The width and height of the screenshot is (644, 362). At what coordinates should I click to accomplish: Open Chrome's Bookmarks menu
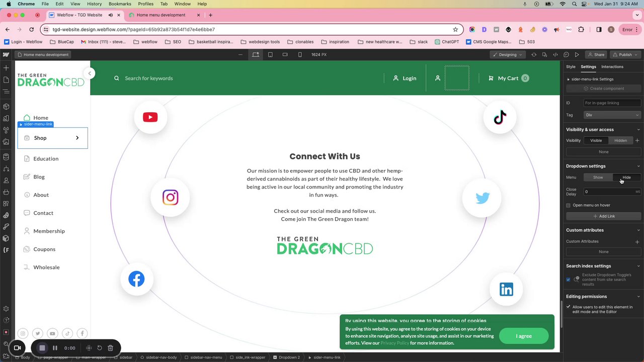click(120, 4)
